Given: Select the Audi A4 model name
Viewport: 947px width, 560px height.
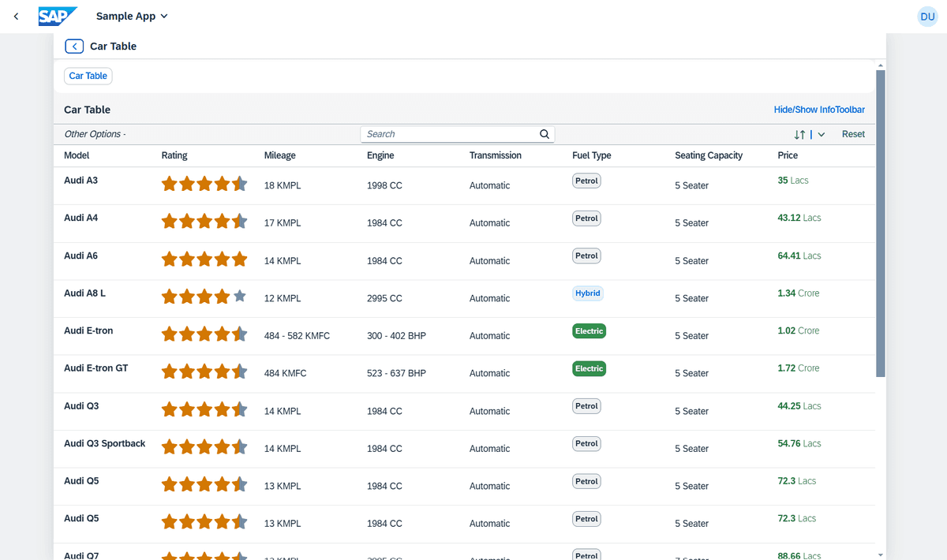Looking at the screenshot, I should pos(80,218).
